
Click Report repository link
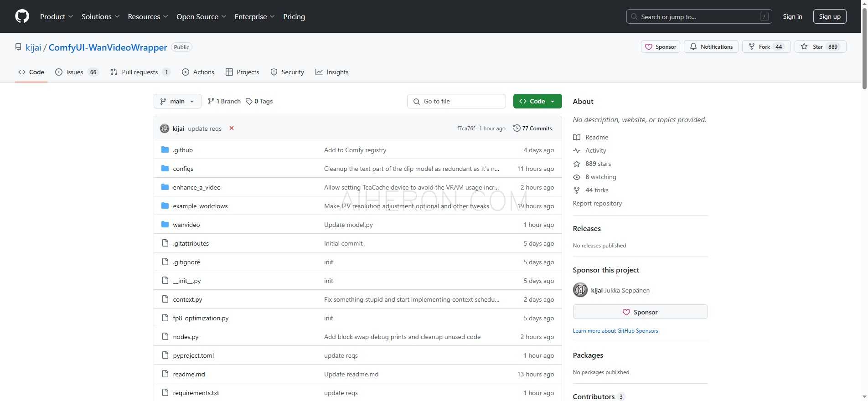[597, 203]
